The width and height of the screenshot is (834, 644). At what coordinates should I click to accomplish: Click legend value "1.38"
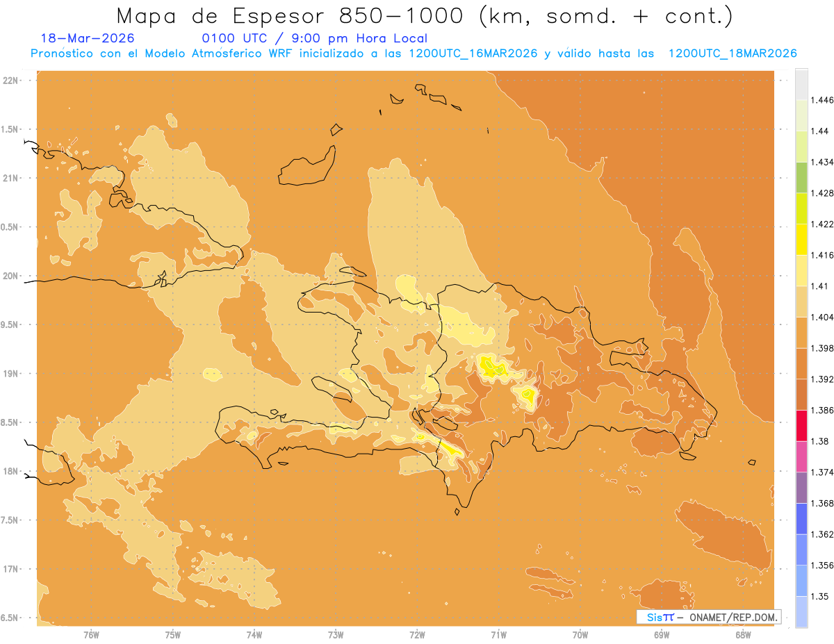click(819, 441)
